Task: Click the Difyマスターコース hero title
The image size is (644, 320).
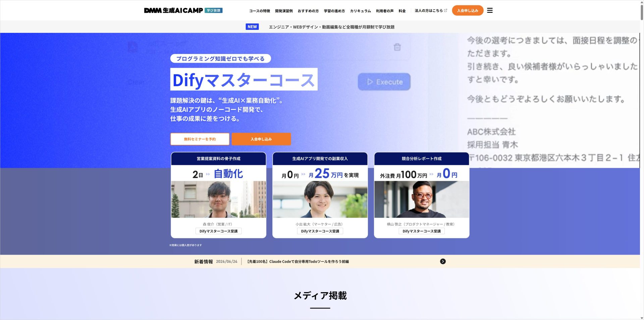Action: tap(244, 79)
